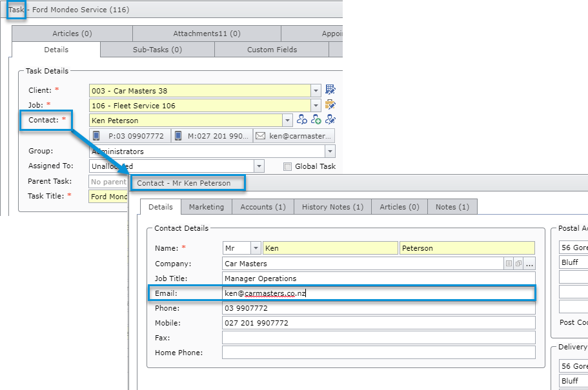
Task: Click the company details list icon
Action: [509, 264]
